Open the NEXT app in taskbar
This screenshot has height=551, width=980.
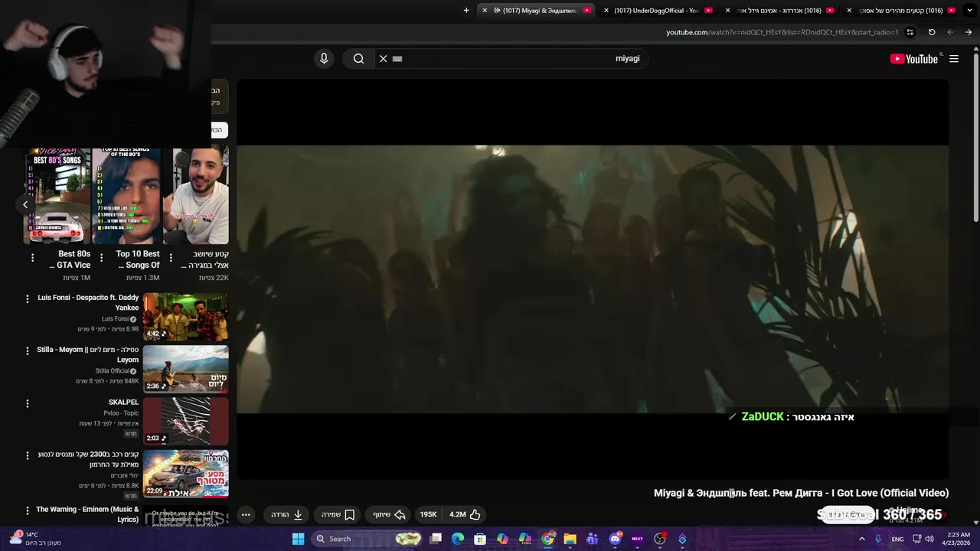click(637, 539)
